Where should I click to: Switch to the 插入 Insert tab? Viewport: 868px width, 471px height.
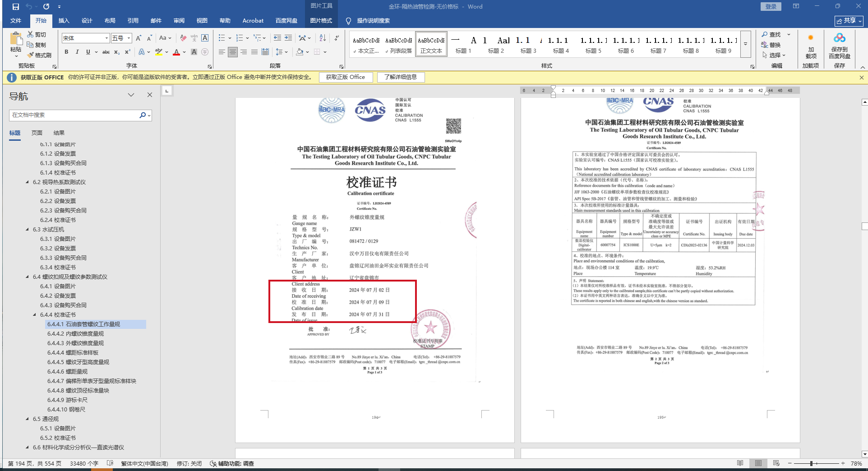pos(64,20)
